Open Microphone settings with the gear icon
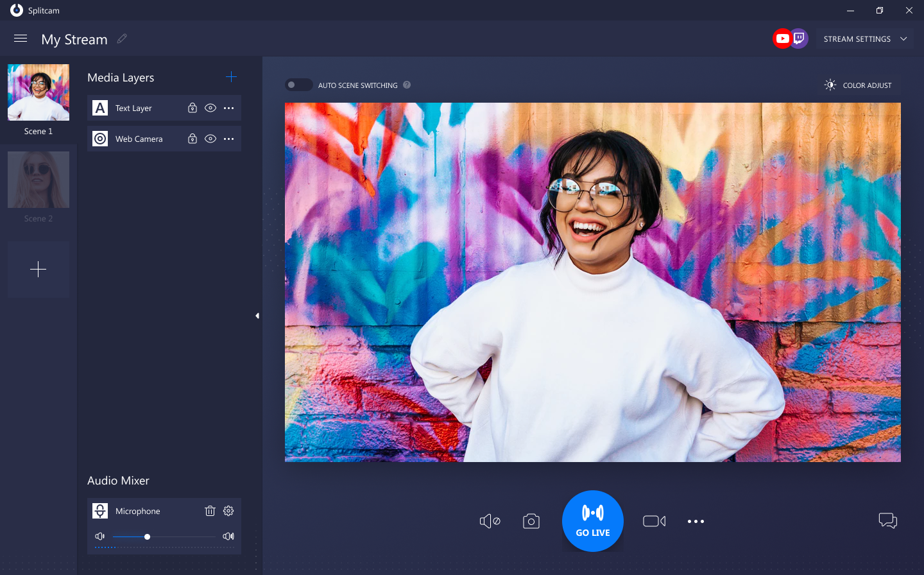The width and height of the screenshot is (924, 575). click(x=228, y=511)
